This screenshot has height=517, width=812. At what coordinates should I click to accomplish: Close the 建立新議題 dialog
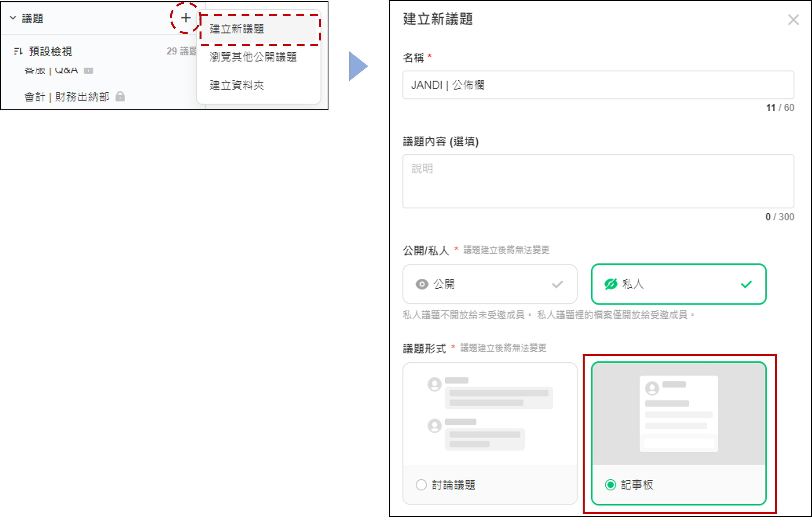pos(793,20)
